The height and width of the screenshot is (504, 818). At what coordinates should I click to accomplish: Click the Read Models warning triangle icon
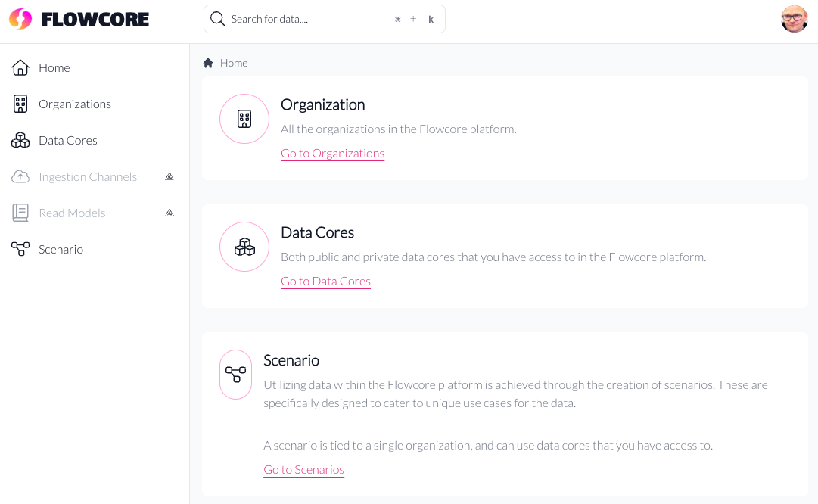click(170, 213)
